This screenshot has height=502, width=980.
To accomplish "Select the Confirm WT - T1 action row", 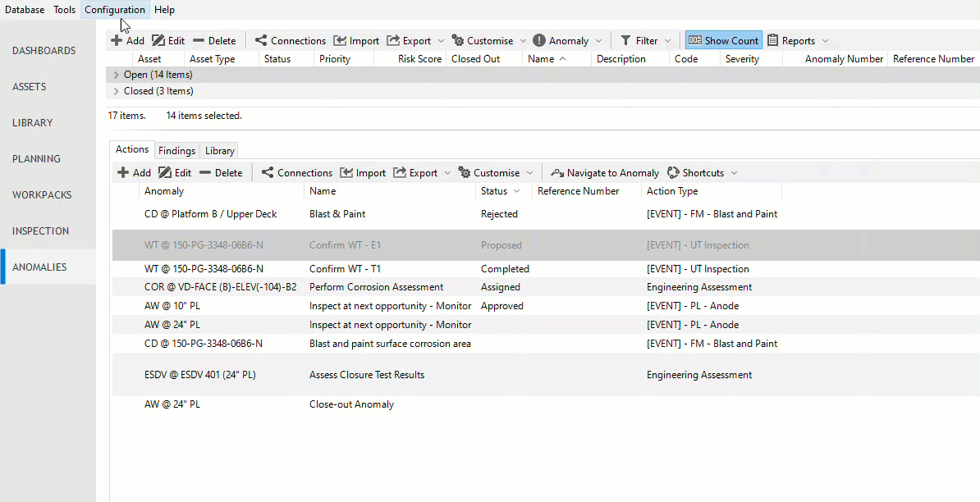I will [547, 269].
